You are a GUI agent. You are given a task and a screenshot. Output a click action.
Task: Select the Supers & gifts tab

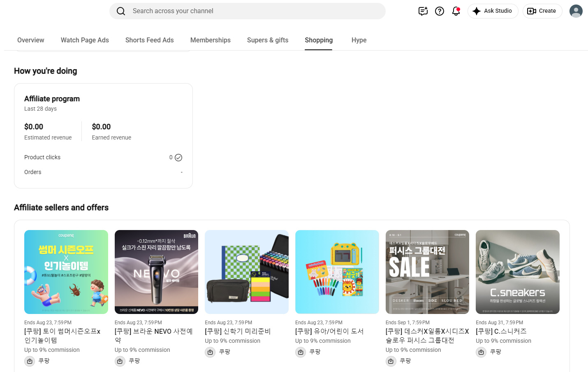268,40
